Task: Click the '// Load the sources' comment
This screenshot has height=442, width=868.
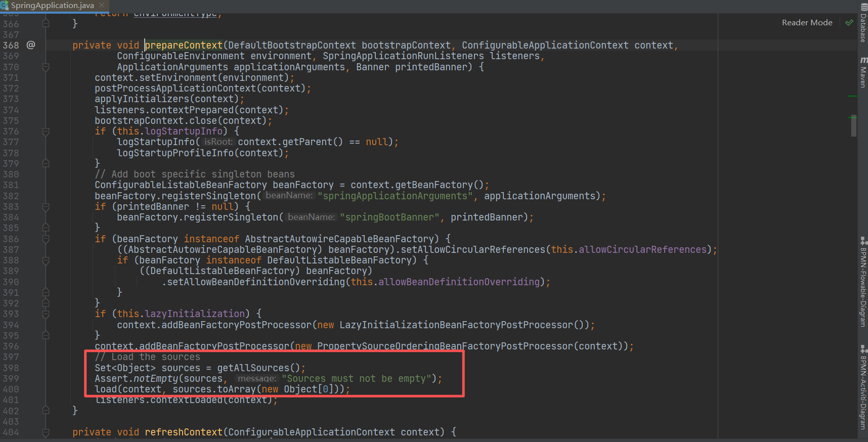Action: click(147, 357)
